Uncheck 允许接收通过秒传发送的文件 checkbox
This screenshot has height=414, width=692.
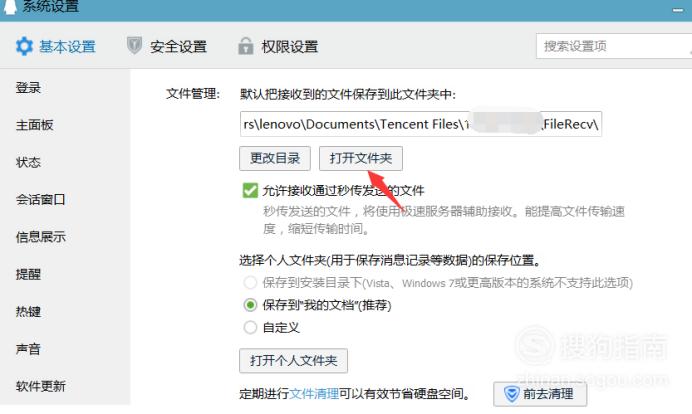pyautogui.click(x=250, y=191)
